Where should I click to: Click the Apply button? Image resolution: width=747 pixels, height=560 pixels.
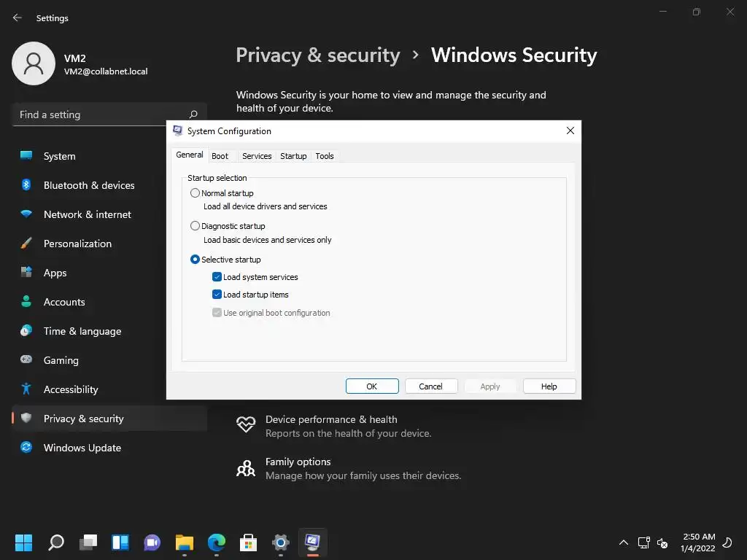[490, 386]
